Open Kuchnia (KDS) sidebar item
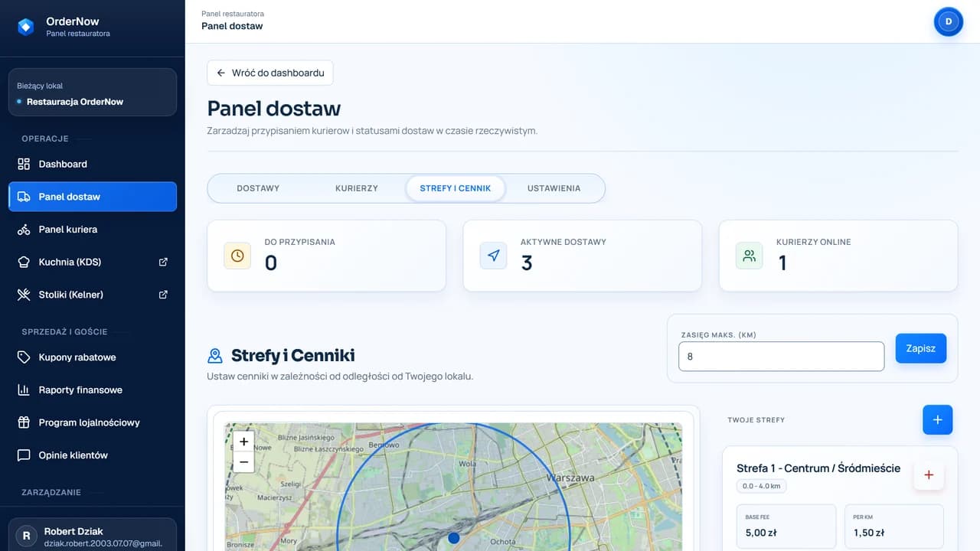Screen dimensions: 980x551 [93, 262]
